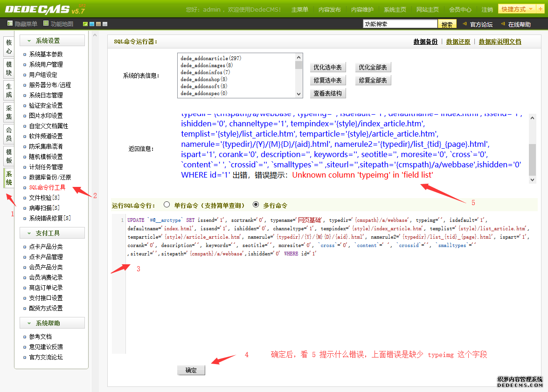Click bullet icon beside 系统基本参数
548x392 pixels.
pyautogui.click(x=25, y=55)
